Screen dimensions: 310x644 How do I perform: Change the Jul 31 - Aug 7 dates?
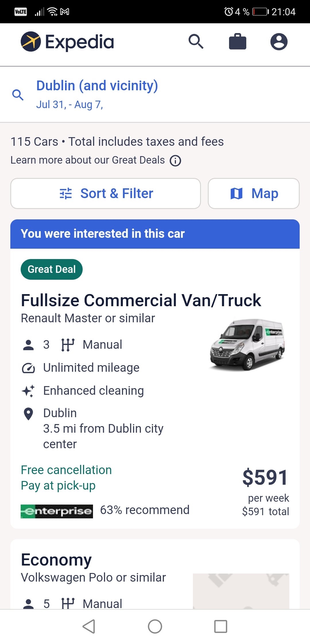click(69, 105)
